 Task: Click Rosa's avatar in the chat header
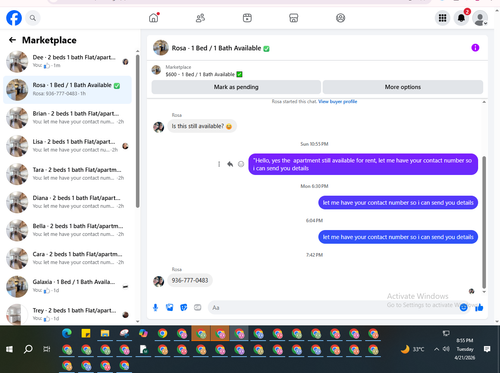pos(161,48)
